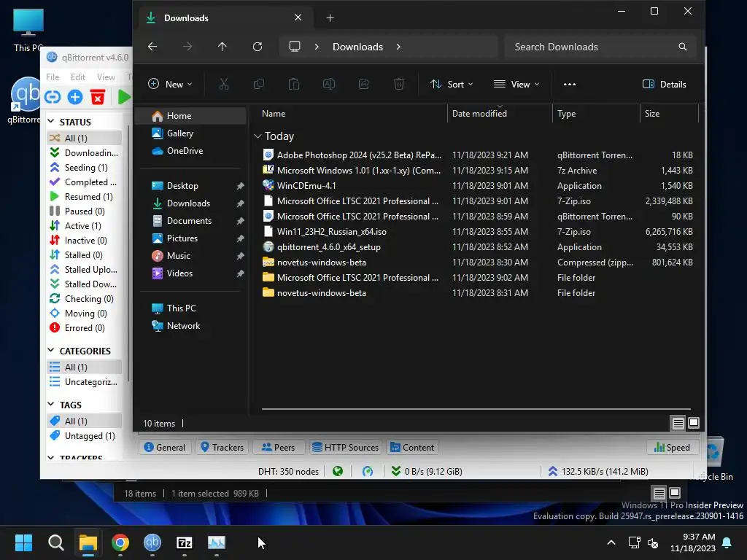Click the Delete trash icon in Explorer
The width and height of the screenshot is (747, 560).
pyautogui.click(x=399, y=85)
